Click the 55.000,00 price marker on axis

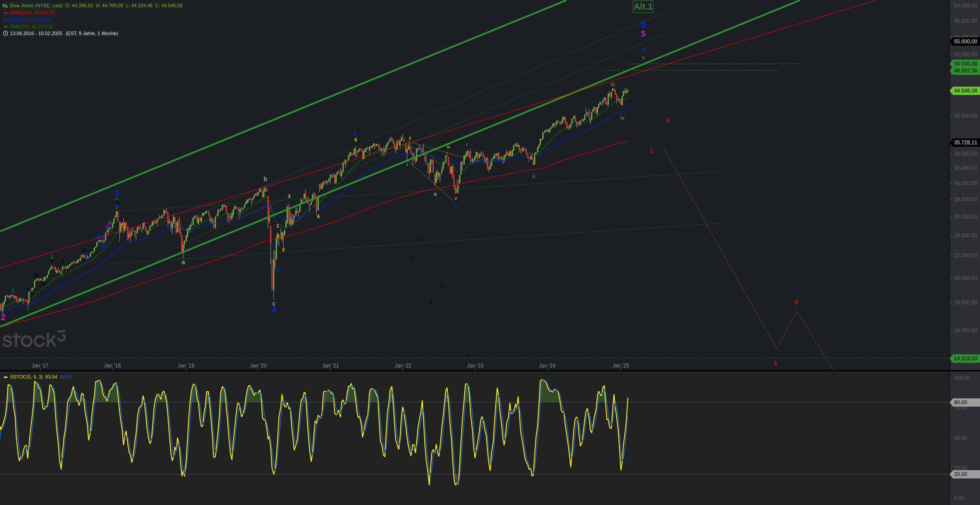click(965, 41)
